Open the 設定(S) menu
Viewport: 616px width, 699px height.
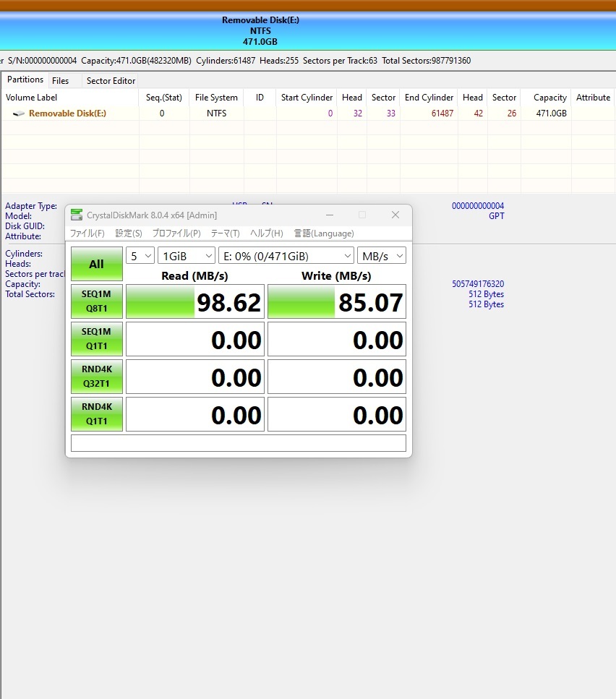[129, 233]
